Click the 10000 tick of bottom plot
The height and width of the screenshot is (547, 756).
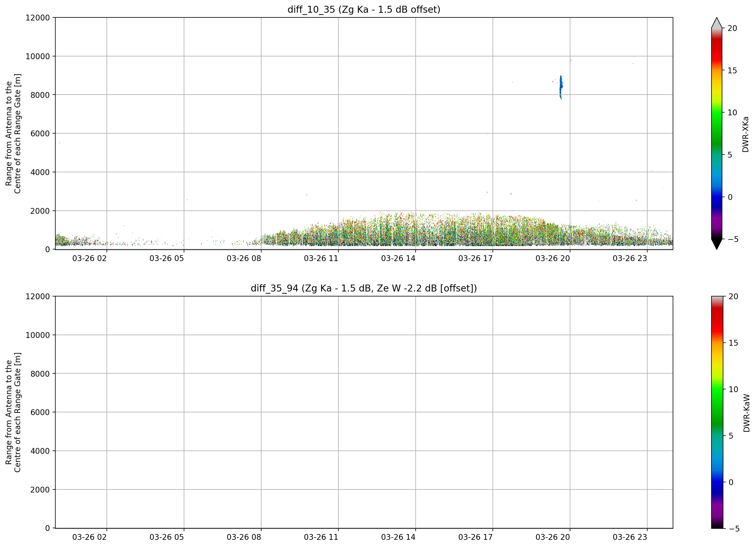click(x=38, y=335)
